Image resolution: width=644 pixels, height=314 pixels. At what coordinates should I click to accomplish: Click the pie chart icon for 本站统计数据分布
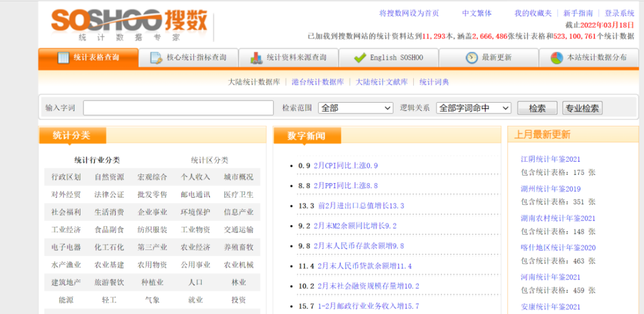(x=556, y=58)
